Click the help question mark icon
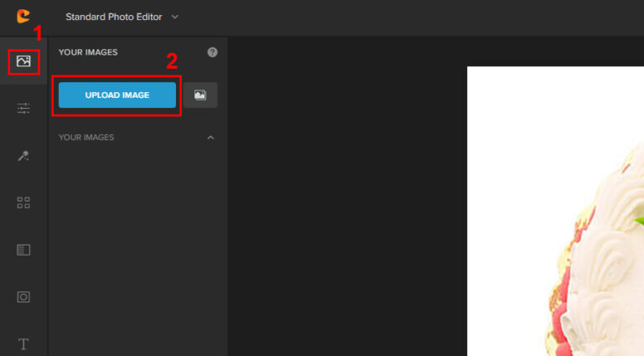This screenshot has width=644, height=356. coord(212,52)
